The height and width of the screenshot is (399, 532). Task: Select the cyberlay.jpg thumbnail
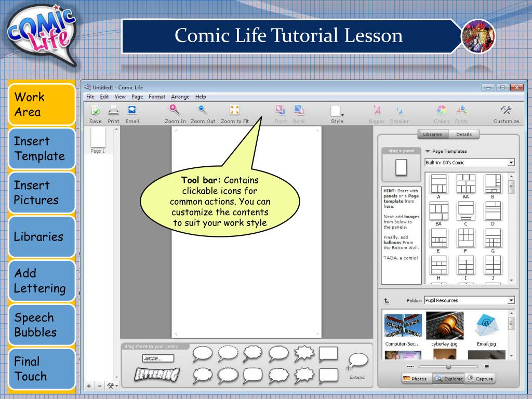coord(445,326)
